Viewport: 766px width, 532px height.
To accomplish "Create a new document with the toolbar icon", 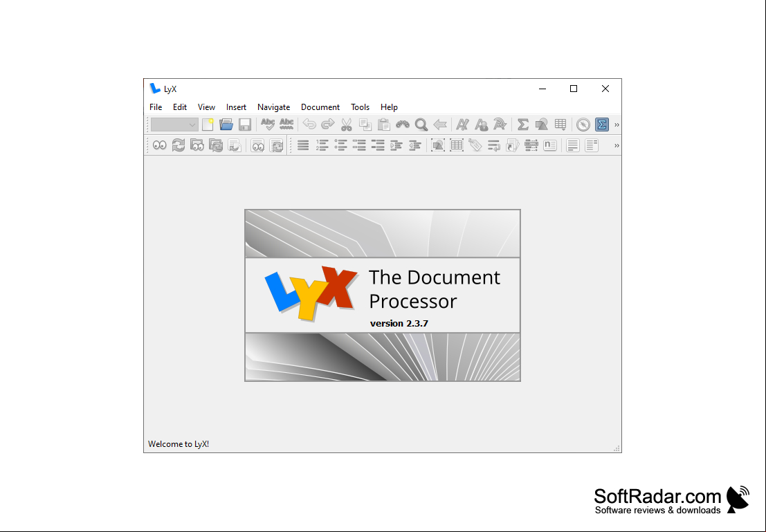I will (x=208, y=125).
